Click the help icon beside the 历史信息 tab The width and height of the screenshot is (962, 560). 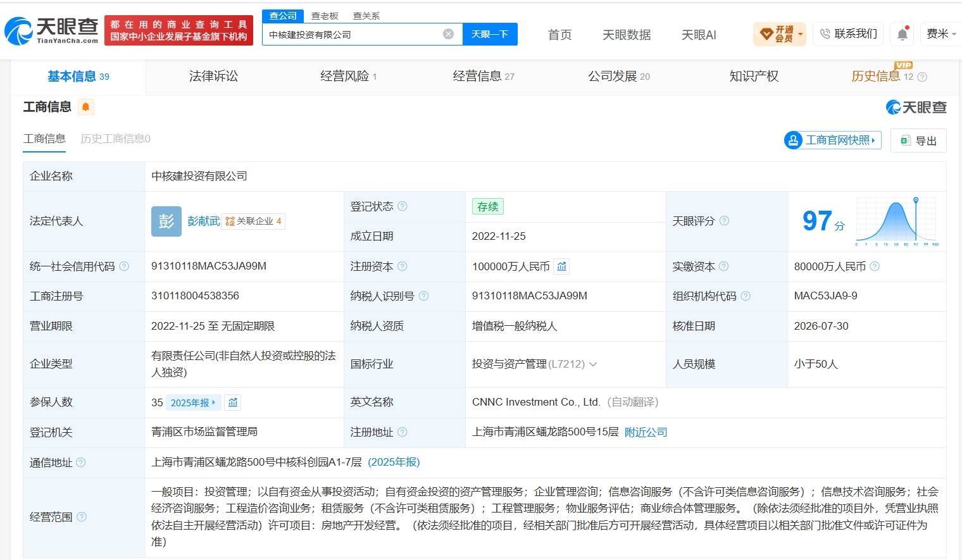[x=922, y=77]
